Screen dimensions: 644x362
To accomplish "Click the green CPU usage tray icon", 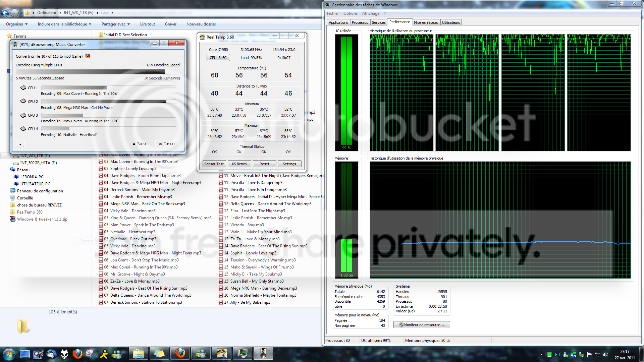I will pyautogui.click(x=549, y=355).
